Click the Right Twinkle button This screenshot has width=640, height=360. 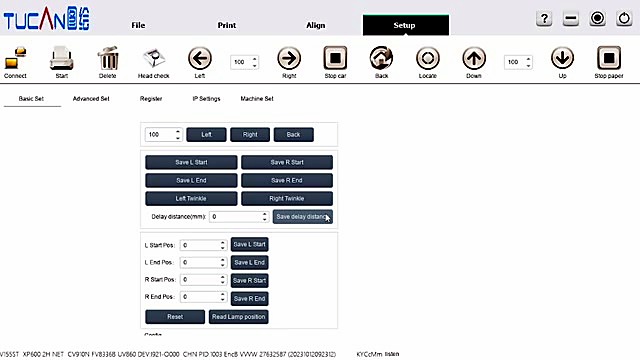(287, 199)
